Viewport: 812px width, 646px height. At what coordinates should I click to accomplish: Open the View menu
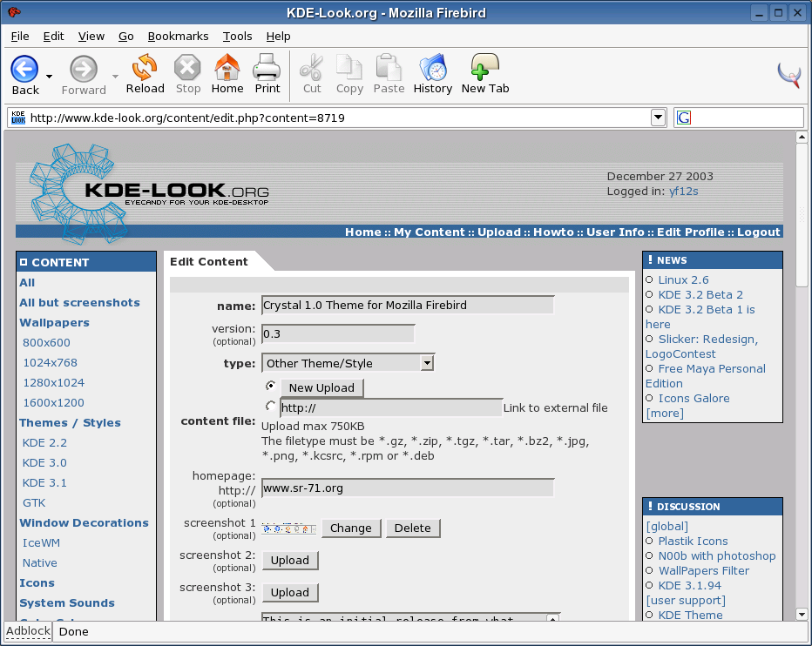point(91,37)
